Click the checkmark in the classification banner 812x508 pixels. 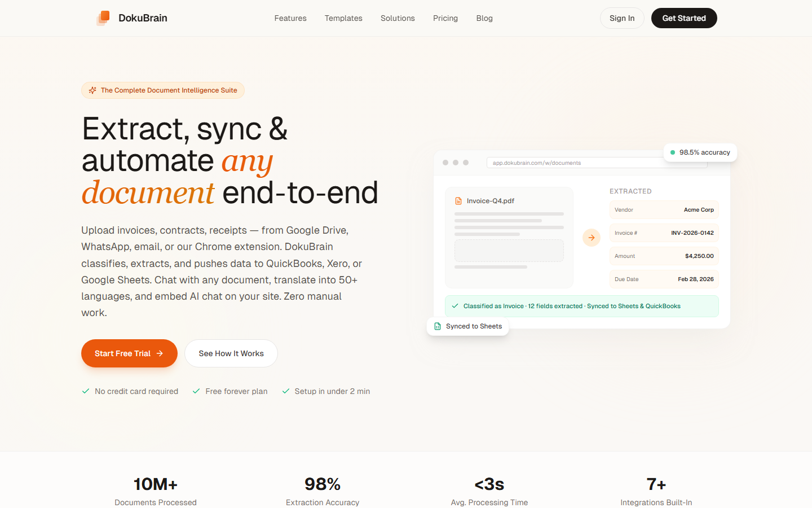[454, 305]
